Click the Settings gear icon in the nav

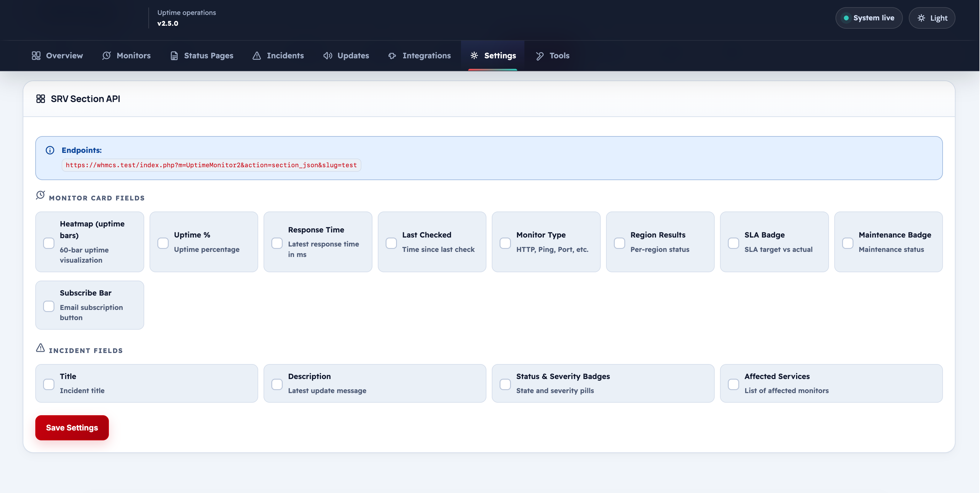coord(474,56)
